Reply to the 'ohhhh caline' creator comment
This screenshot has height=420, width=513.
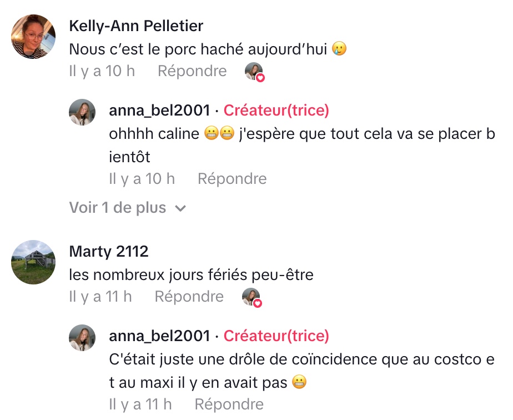click(232, 179)
